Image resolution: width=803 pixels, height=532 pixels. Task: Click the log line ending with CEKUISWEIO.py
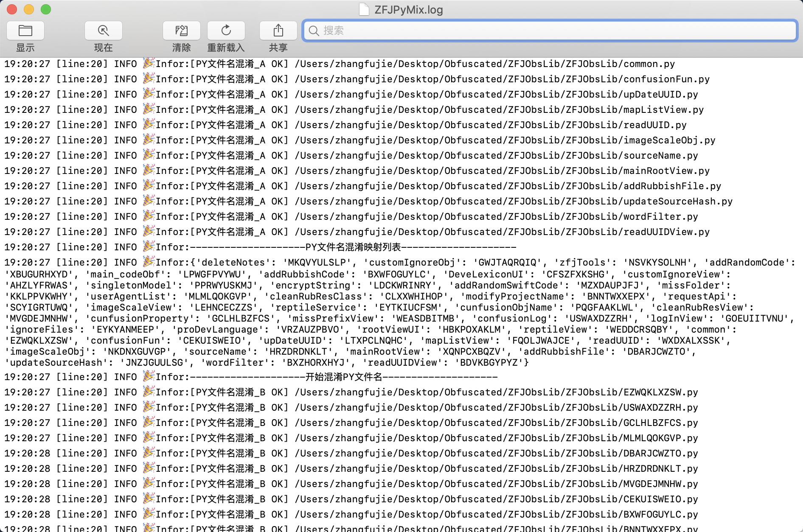click(351, 499)
